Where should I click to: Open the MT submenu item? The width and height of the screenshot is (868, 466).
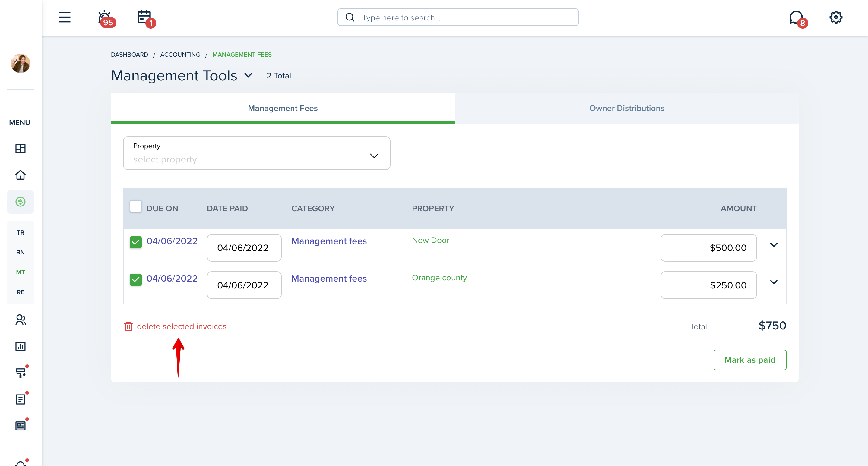click(21, 272)
